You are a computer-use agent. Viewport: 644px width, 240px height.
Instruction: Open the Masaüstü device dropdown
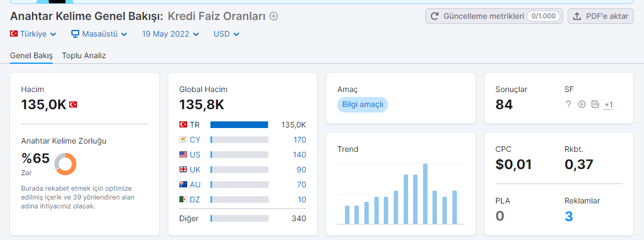click(99, 34)
